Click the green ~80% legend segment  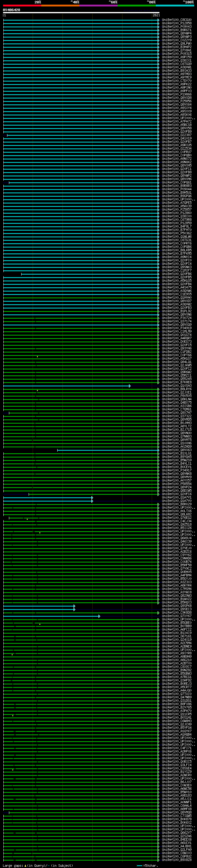(137, 6)
